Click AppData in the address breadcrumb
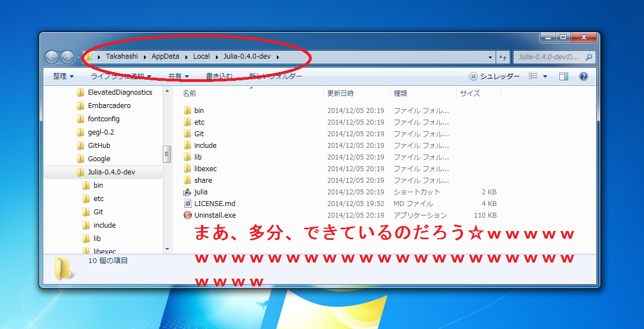The height and width of the screenshot is (329, 644). point(166,56)
